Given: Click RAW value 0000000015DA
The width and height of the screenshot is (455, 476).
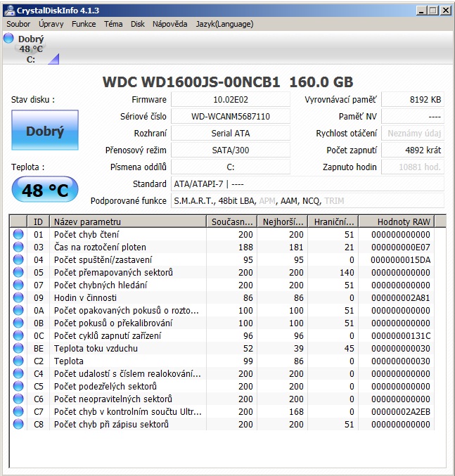Looking at the screenshot, I should click(x=401, y=260).
